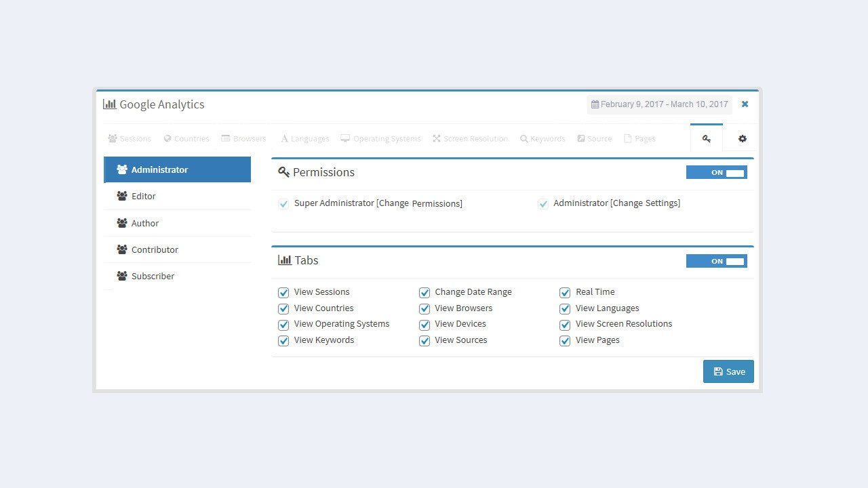Toggle the Real Time checkbox
The width and height of the screenshot is (868, 488).
565,293
